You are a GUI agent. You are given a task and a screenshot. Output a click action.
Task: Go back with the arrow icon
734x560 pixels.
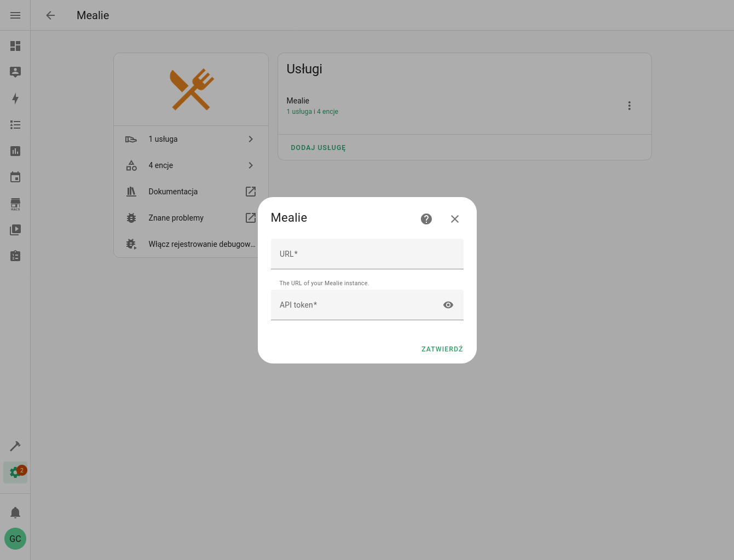coord(50,15)
